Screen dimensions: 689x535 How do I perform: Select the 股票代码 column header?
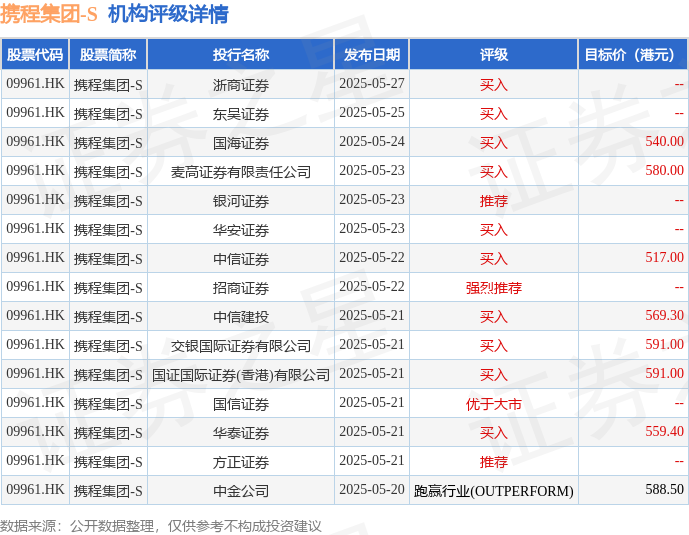coord(35,55)
